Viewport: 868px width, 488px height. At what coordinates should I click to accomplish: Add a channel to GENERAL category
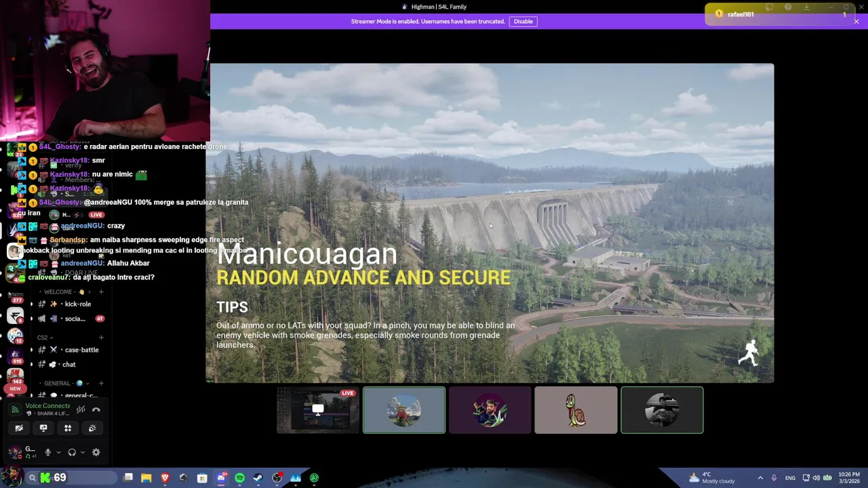coord(101,384)
